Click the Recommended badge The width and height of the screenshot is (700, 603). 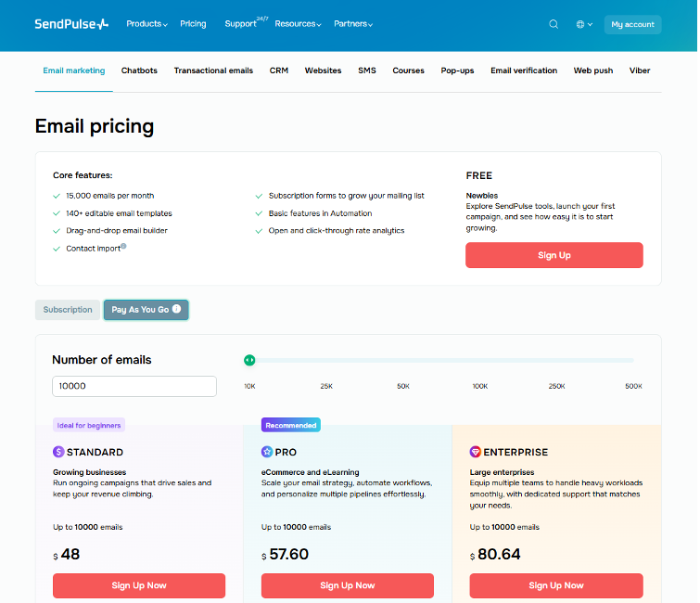click(x=291, y=425)
